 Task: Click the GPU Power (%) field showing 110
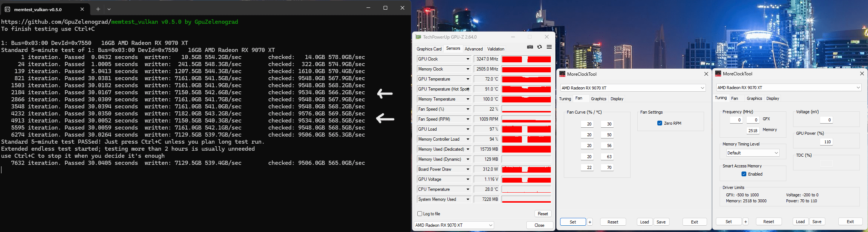pos(827,142)
